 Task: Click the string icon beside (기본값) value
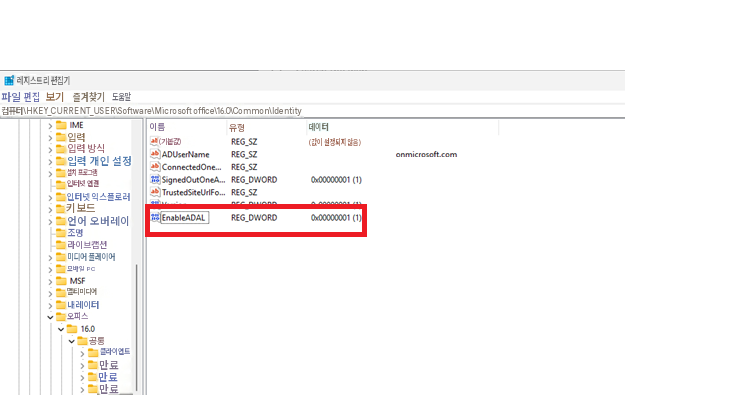(154, 142)
